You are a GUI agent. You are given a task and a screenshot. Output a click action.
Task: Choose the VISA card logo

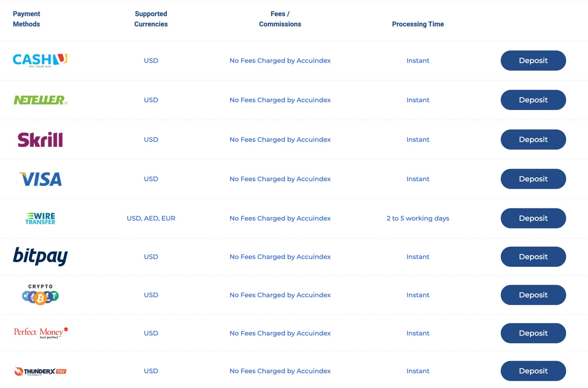[40, 179]
